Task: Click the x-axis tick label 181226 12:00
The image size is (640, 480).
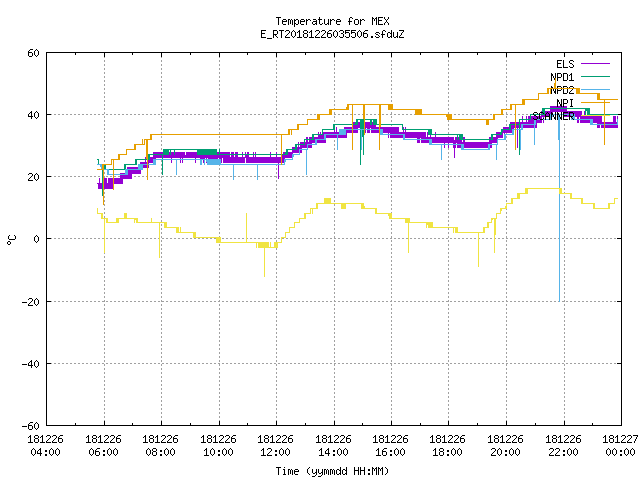Action: click(x=276, y=446)
